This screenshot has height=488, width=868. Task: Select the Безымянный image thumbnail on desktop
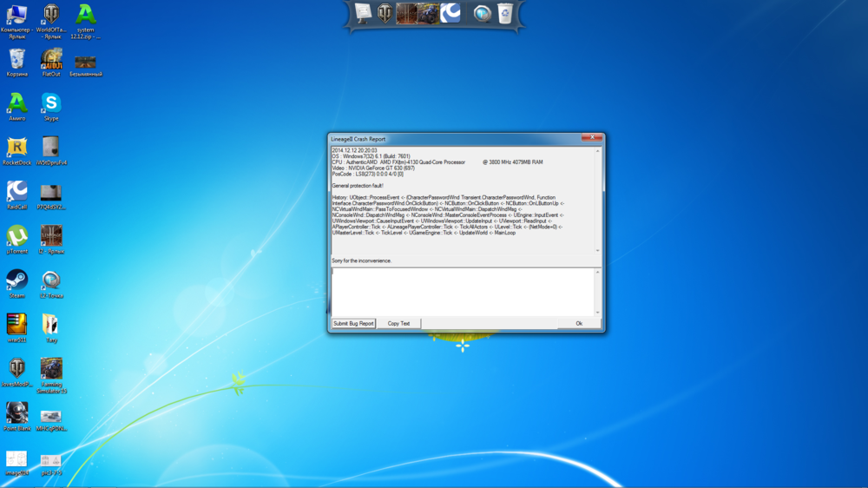point(85,63)
